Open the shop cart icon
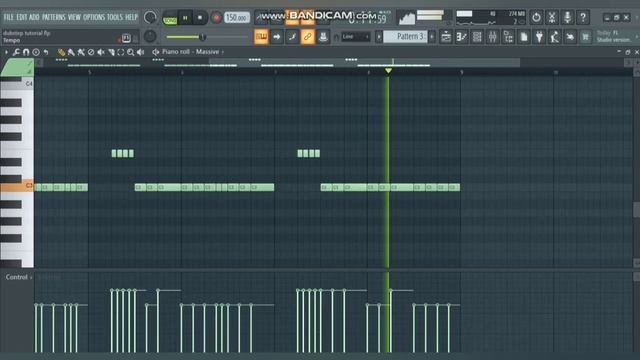The image size is (640, 360). 586,37
